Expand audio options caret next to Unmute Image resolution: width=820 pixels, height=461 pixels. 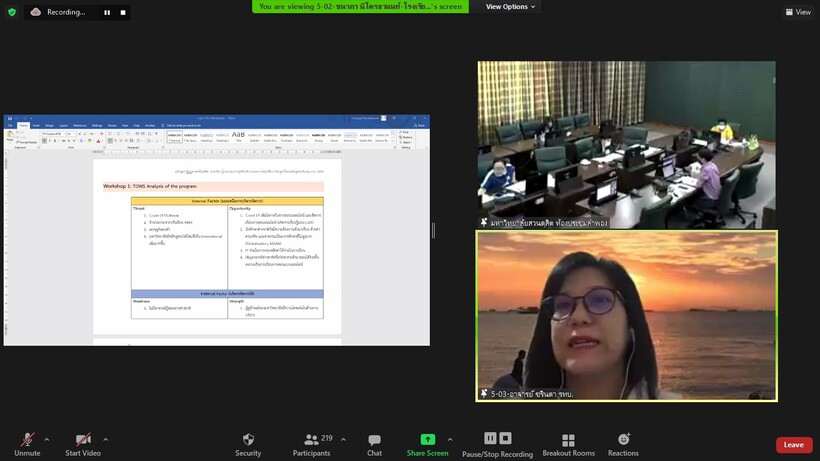[x=47, y=440]
